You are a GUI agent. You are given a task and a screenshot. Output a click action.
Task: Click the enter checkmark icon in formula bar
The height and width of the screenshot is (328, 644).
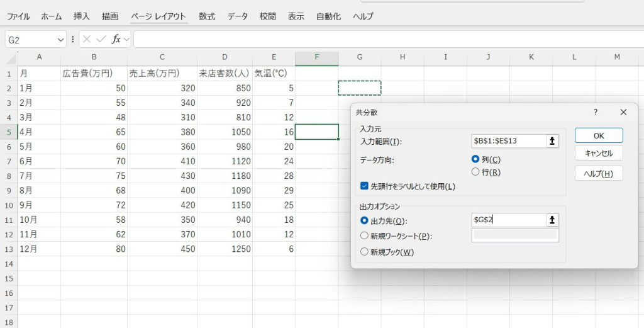point(101,39)
